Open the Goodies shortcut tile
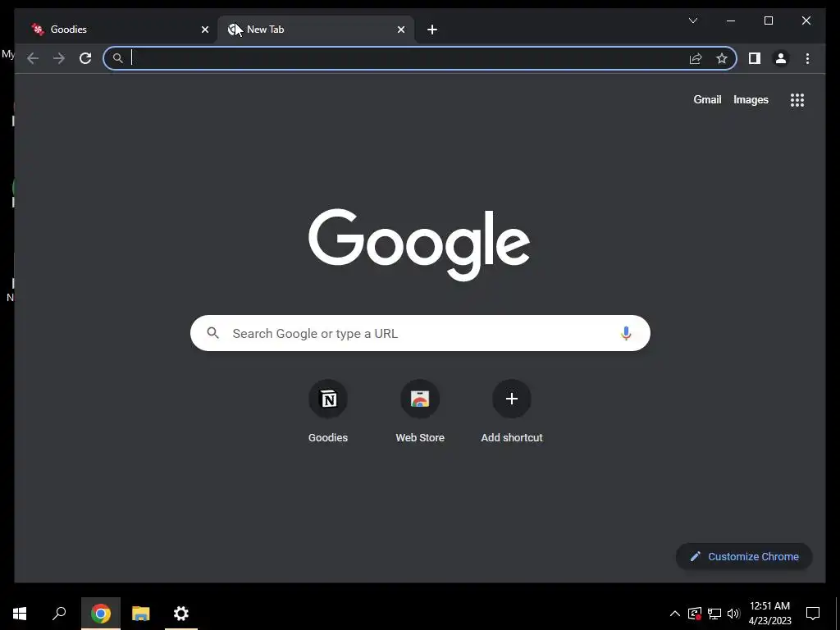 (328, 412)
